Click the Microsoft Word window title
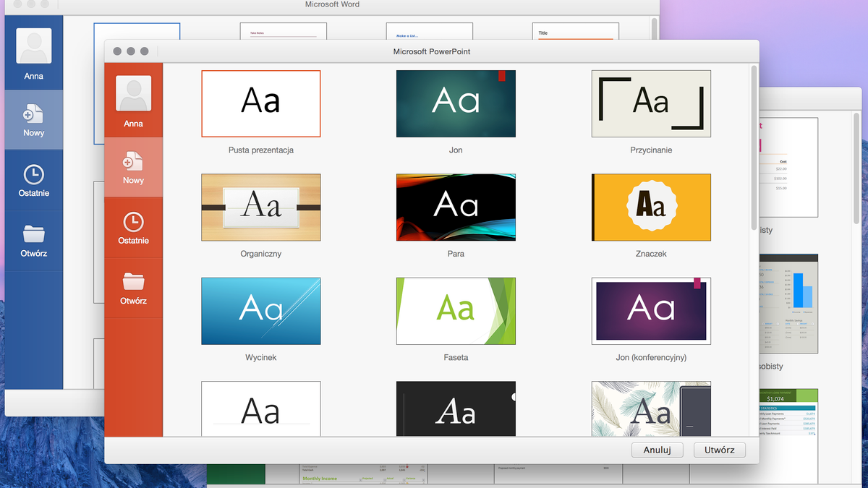 click(333, 4)
